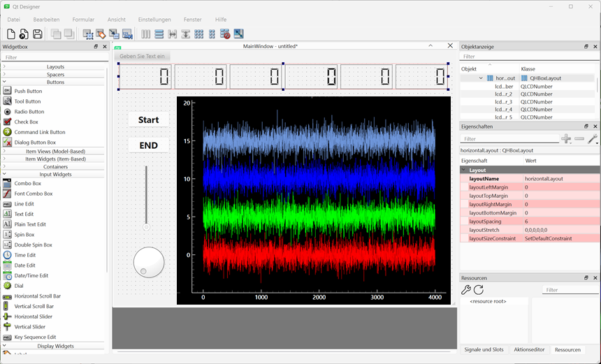Select the Edit Tab Order mode icon
The image size is (601, 364).
point(127,34)
